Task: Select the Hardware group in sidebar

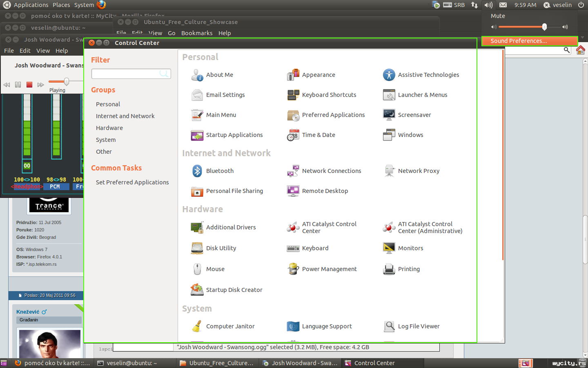Action: tap(109, 128)
